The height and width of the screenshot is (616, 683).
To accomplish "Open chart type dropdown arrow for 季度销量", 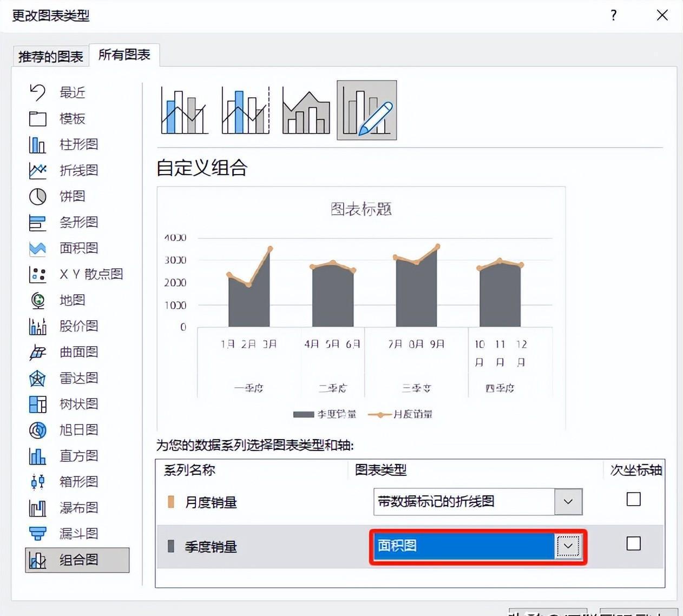I will (x=568, y=546).
